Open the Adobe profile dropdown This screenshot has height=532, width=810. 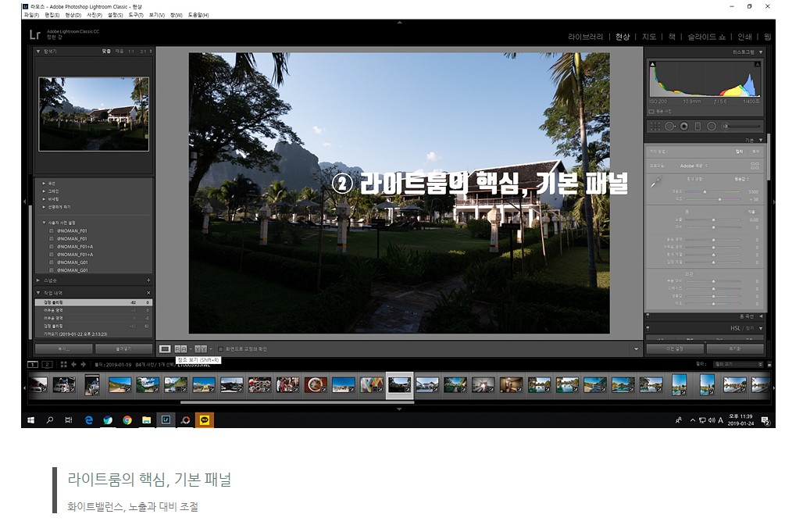tap(694, 166)
